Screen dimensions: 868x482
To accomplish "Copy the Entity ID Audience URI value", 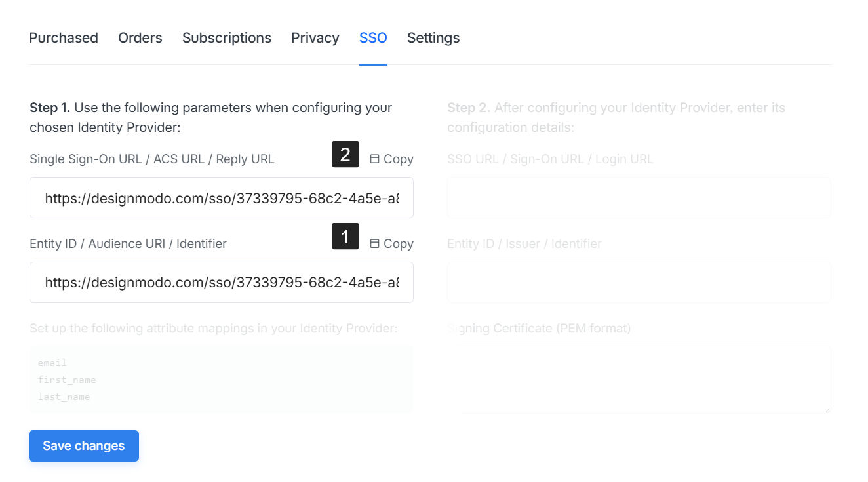I will click(x=392, y=243).
